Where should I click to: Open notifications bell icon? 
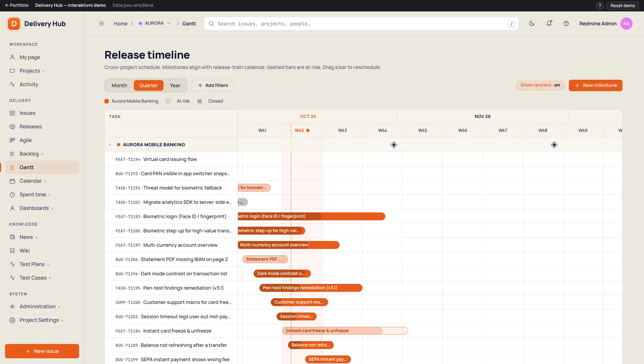[549, 24]
